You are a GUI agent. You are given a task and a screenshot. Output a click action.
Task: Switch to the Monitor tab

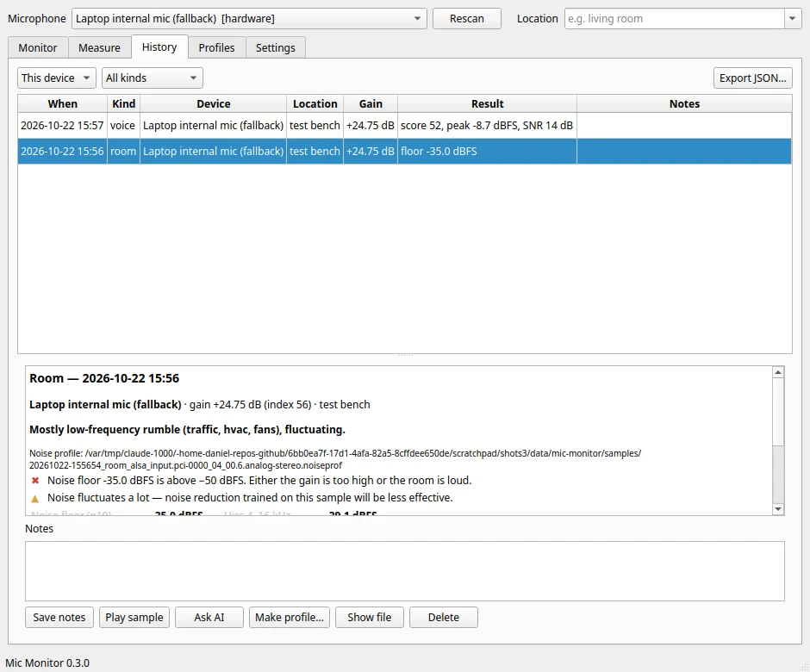38,47
